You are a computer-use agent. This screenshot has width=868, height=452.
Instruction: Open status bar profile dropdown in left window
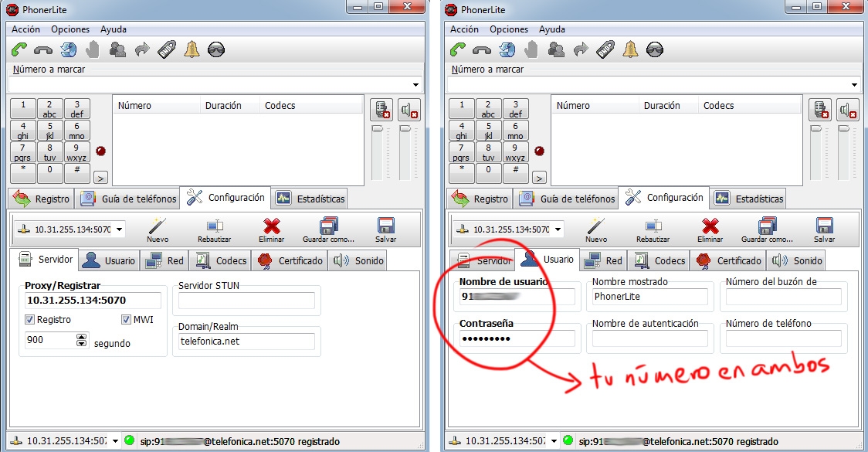(115, 441)
